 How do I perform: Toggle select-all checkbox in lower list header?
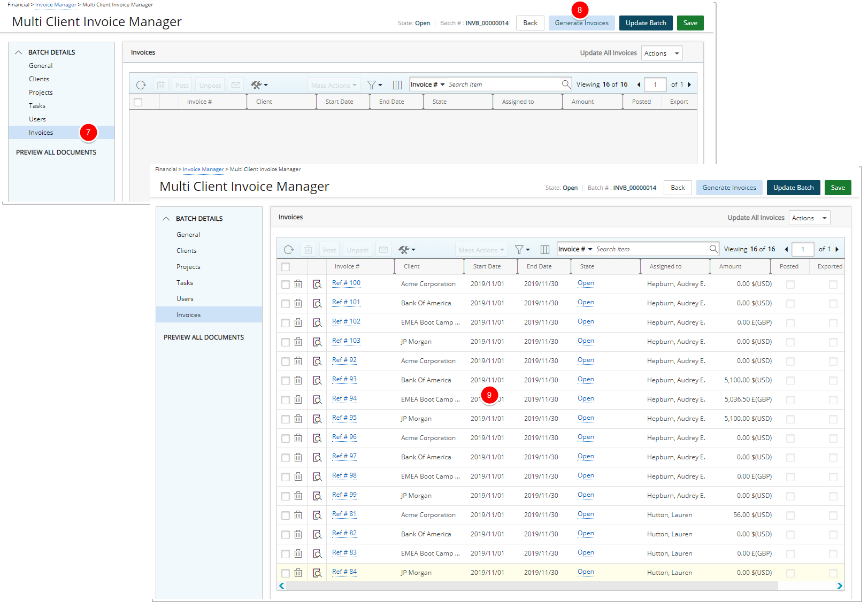click(x=286, y=267)
